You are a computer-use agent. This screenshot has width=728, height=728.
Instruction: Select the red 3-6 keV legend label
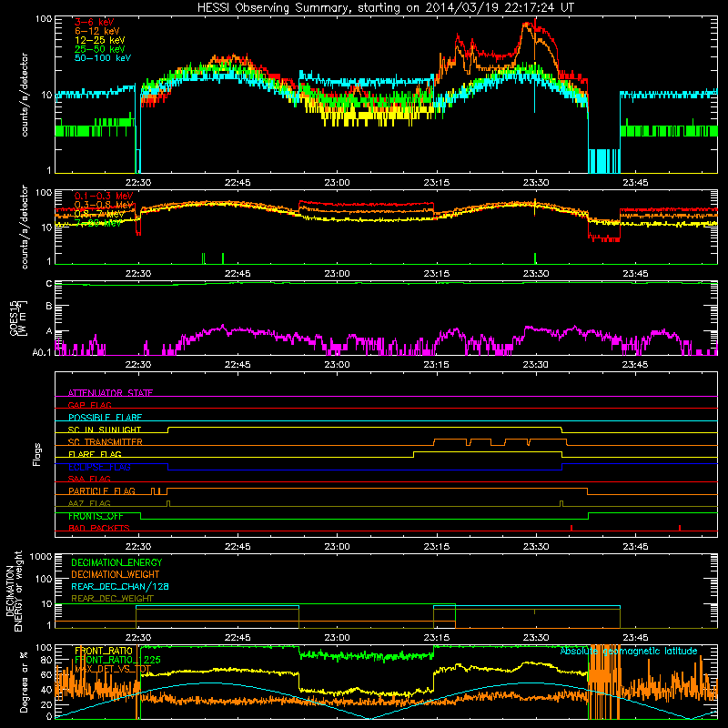coord(95,22)
